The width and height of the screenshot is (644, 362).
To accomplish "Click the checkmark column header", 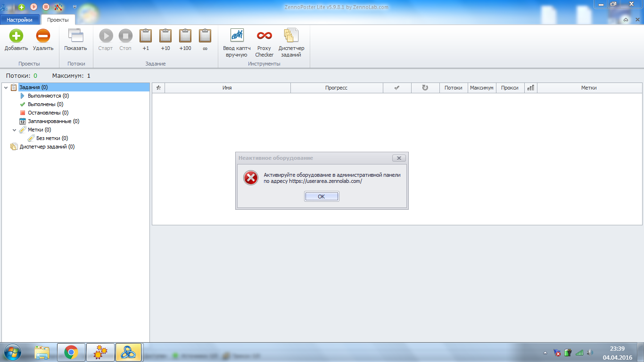I will (397, 88).
